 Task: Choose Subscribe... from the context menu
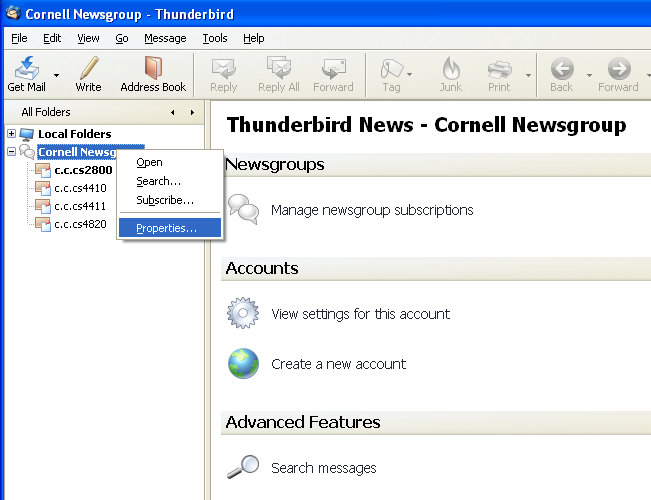pyautogui.click(x=165, y=200)
